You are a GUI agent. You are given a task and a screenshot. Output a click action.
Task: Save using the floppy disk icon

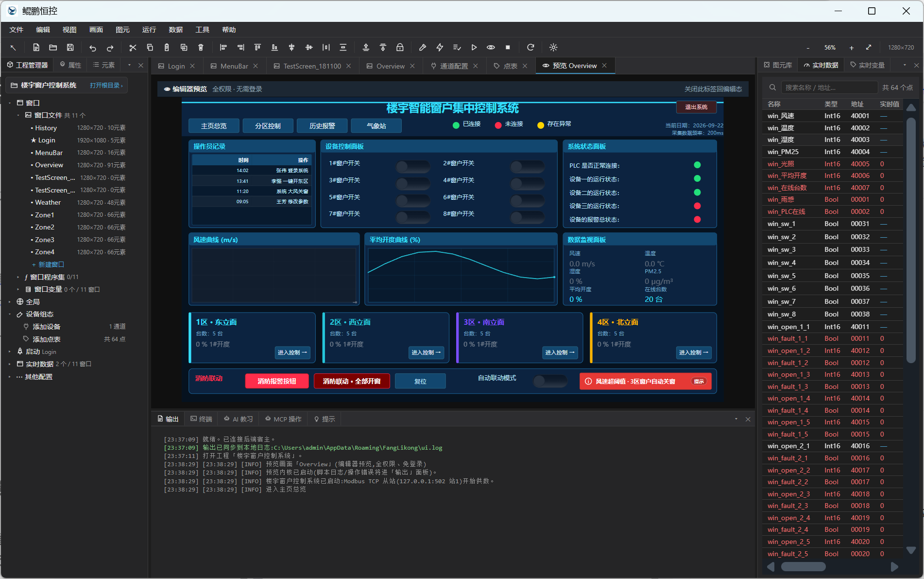(x=70, y=48)
